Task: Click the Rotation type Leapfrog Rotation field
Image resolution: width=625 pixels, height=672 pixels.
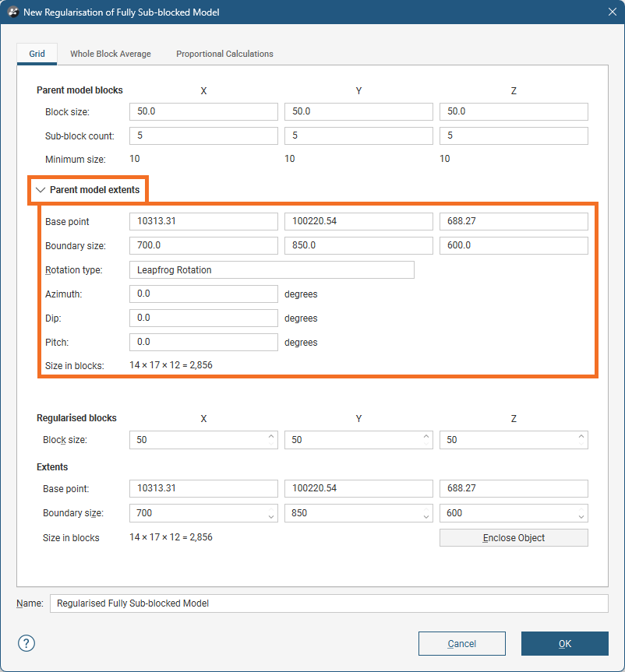Action: pos(271,270)
